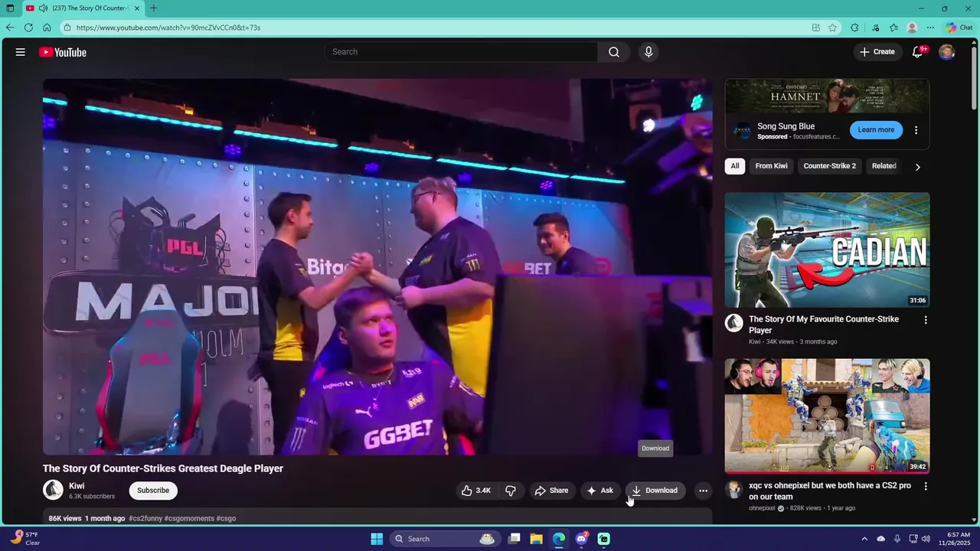
Task: Open the browser tab actions menu
Action: pyautogui.click(x=10, y=8)
